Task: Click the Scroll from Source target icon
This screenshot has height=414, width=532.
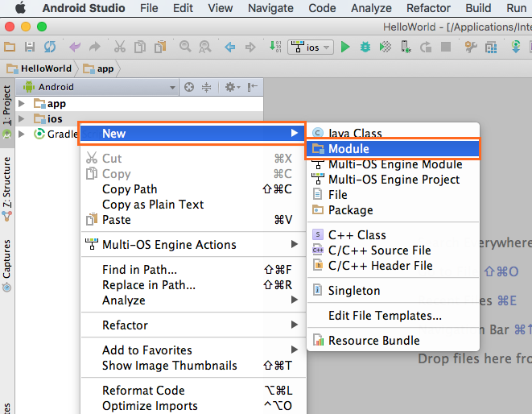Action: 189,87
